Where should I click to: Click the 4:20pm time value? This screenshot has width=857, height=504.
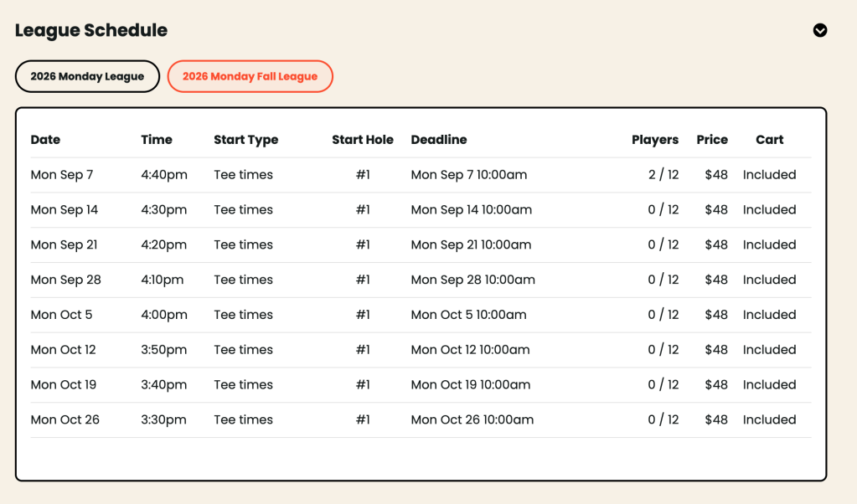tap(164, 244)
